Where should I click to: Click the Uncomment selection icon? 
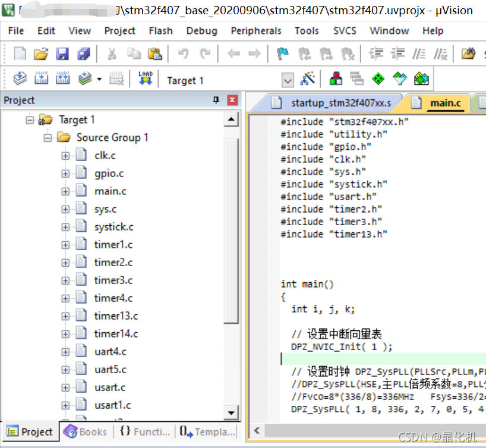[x=440, y=53]
